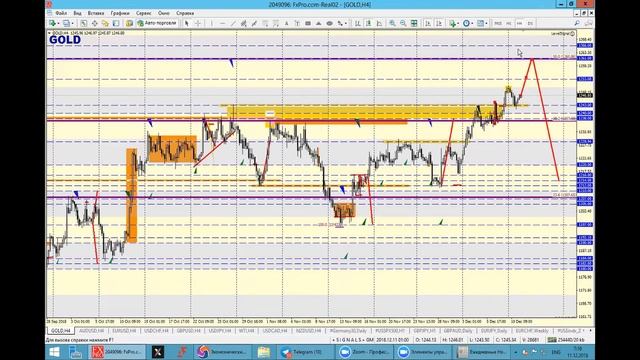
Task: Switch chart to candlestick mode
Action: click(x=368, y=23)
